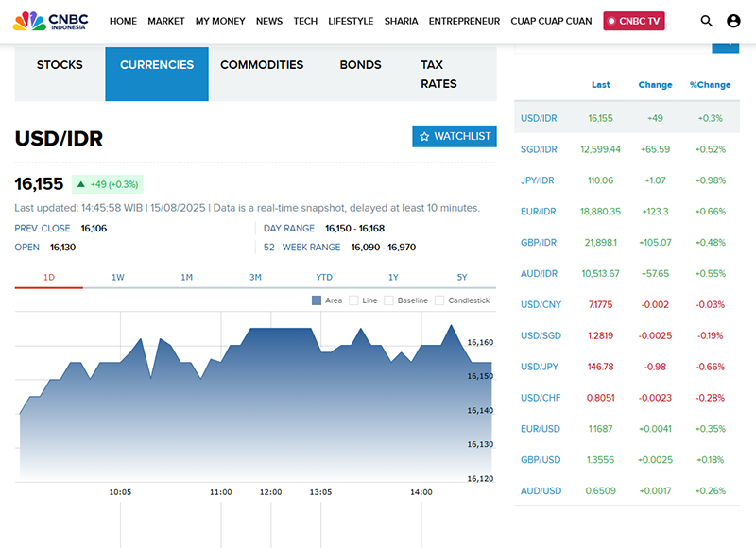Open the My Money menu
Image resolution: width=756 pixels, height=548 pixels.
point(220,21)
